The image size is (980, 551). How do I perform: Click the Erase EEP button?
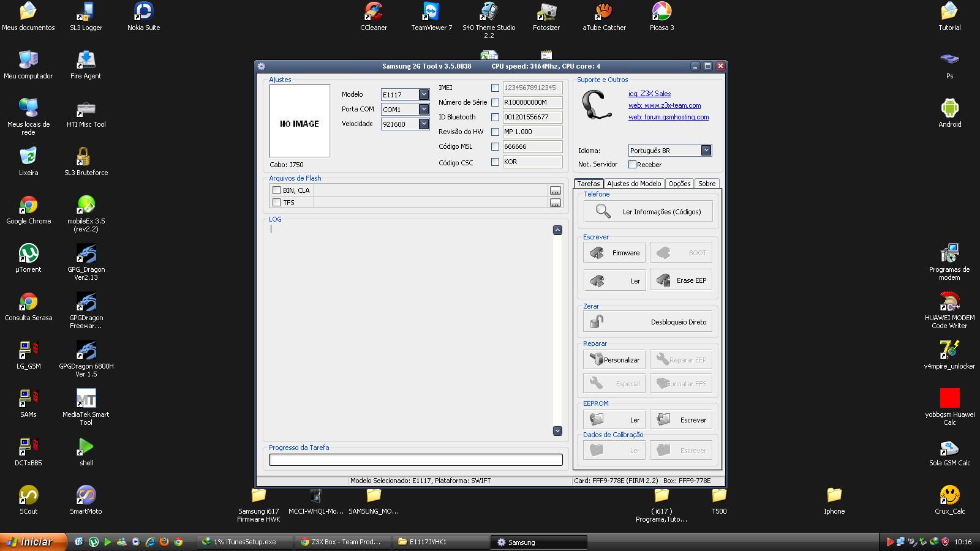coord(681,280)
